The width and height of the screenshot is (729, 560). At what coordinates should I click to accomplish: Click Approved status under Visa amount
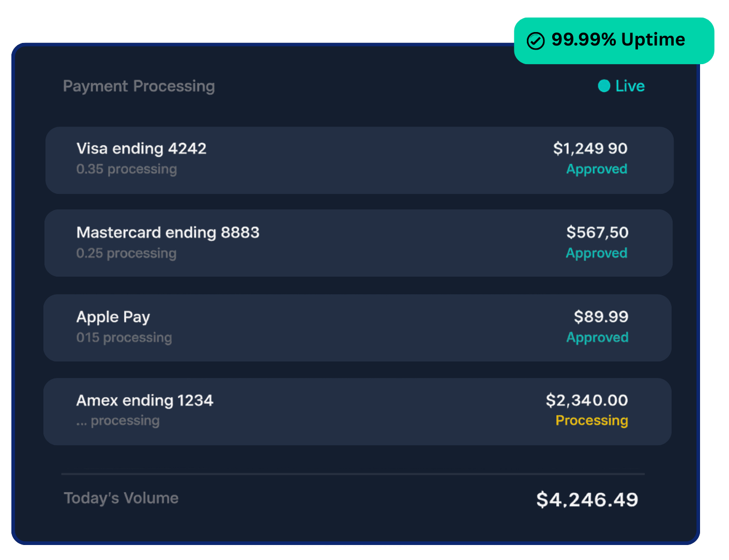(x=597, y=169)
